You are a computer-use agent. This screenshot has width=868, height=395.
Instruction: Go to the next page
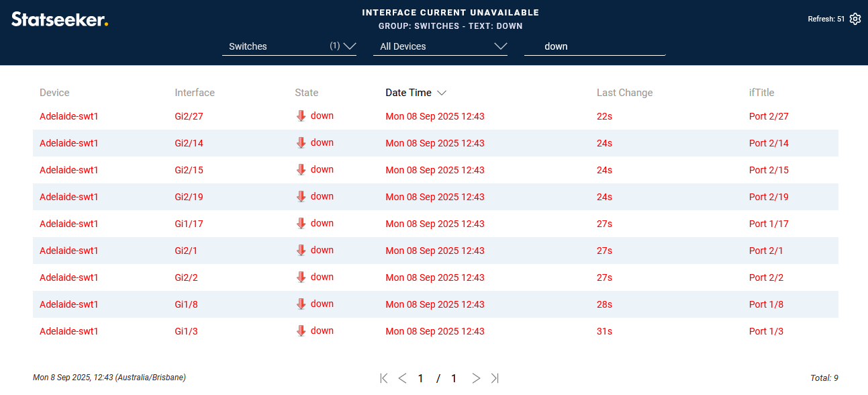[476, 378]
